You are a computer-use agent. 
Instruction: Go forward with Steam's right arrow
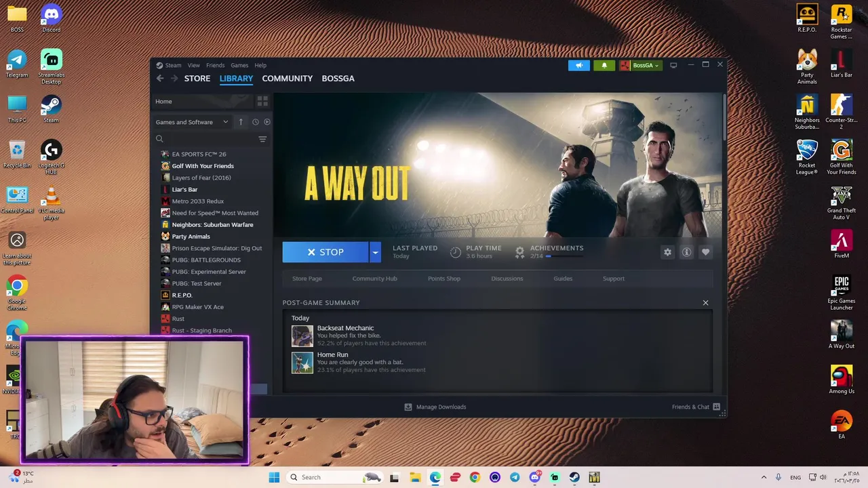pyautogui.click(x=174, y=79)
